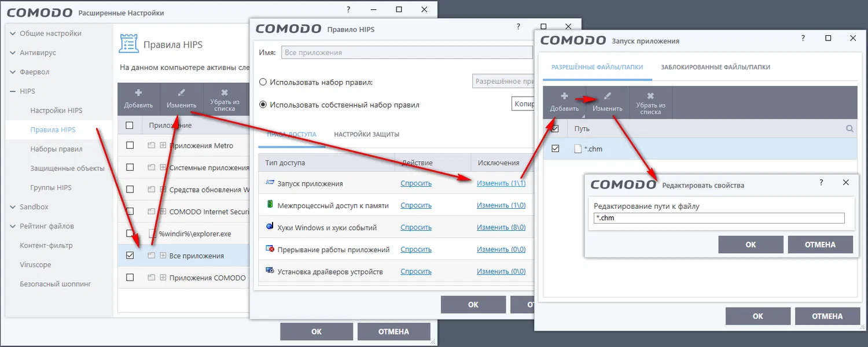The width and height of the screenshot is (868, 347).
Task: Click the file icon beside %windir%\explorer.exe
Action: pos(152,234)
